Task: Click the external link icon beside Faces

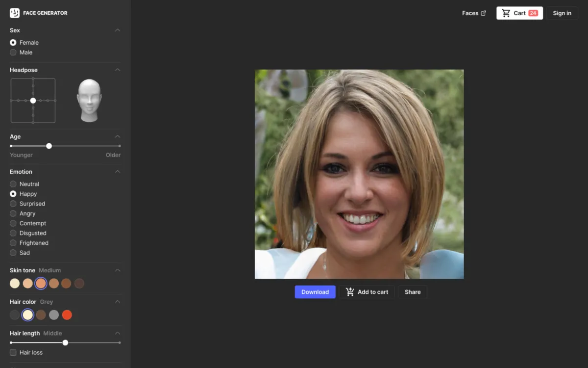Action: 484,13
